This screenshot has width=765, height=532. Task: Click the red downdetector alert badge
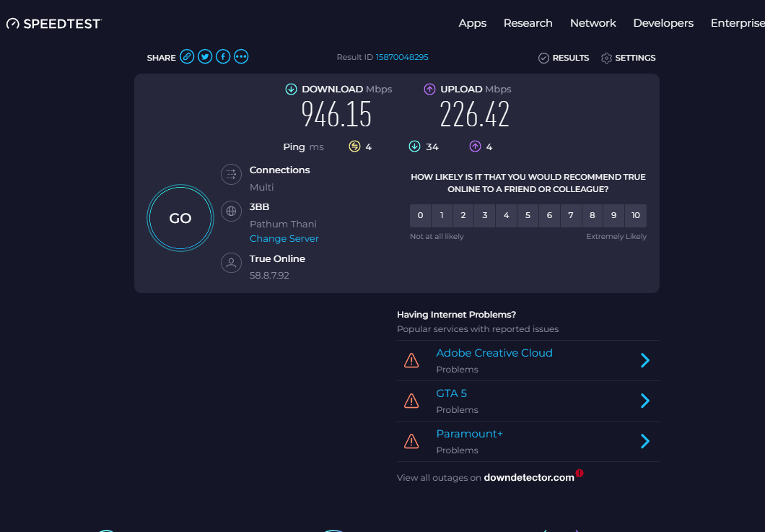pyautogui.click(x=579, y=473)
